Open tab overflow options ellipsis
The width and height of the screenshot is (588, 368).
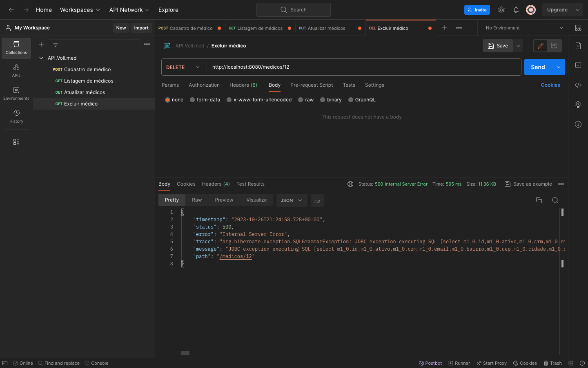[459, 28]
